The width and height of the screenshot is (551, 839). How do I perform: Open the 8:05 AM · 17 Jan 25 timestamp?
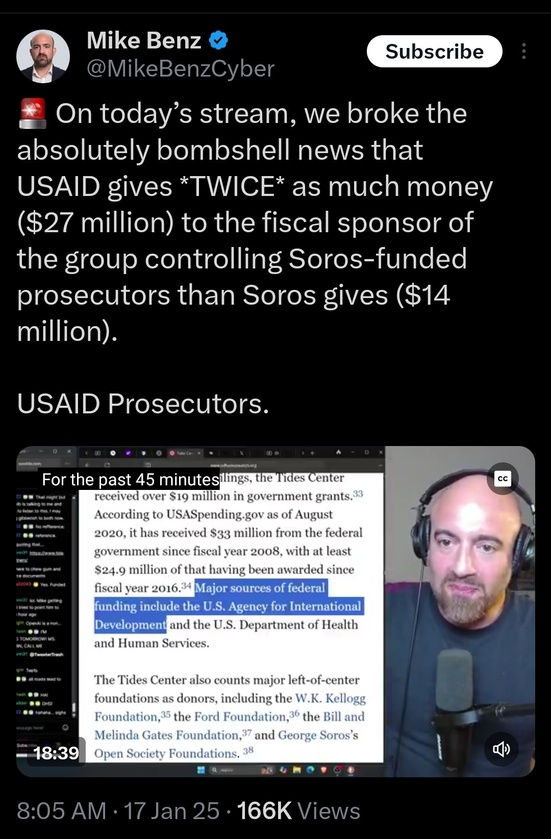118,811
